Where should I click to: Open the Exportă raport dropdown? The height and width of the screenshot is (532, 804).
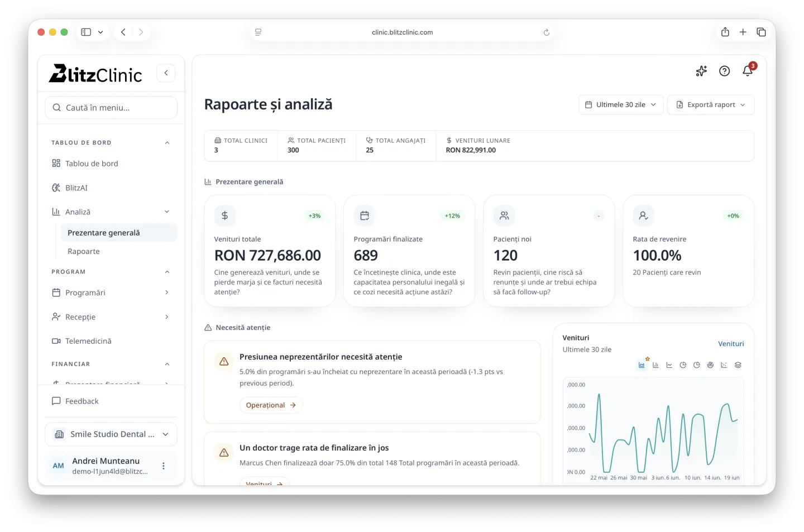[x=711, y=104]
